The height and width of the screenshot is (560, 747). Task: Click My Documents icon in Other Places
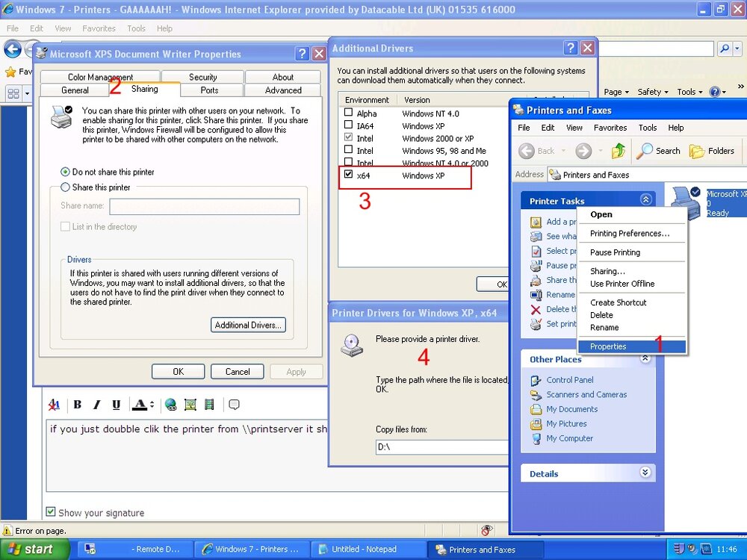[536, 409]
